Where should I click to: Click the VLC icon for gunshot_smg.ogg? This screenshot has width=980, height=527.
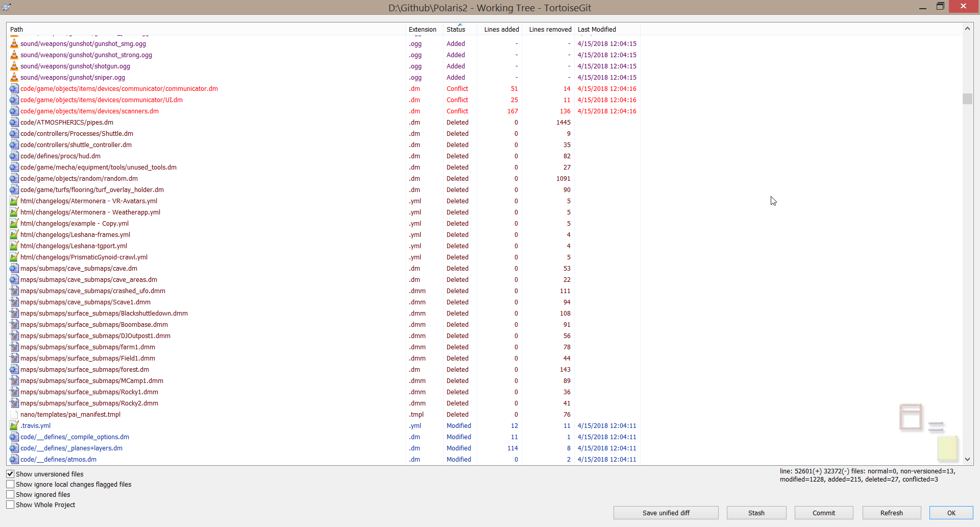(14, 44)
